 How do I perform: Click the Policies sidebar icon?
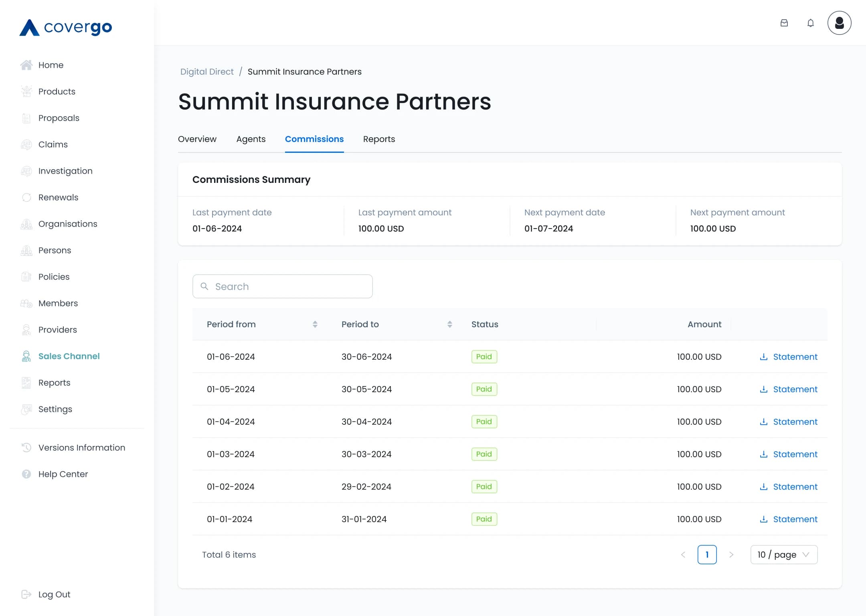pyautogui.click(x=26, y=277)
